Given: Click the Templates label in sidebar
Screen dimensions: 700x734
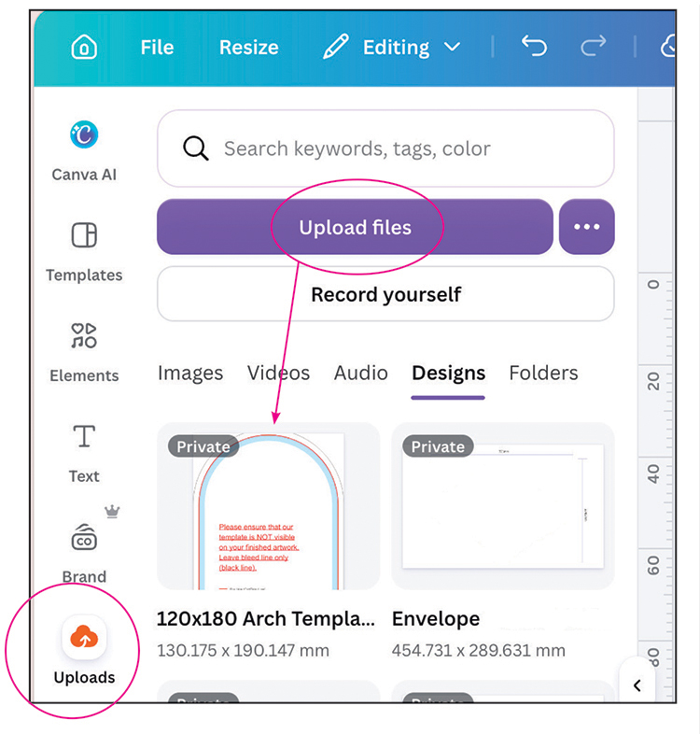Looking at the screenshot, I should pyautogui.click(x=84, y=275).
